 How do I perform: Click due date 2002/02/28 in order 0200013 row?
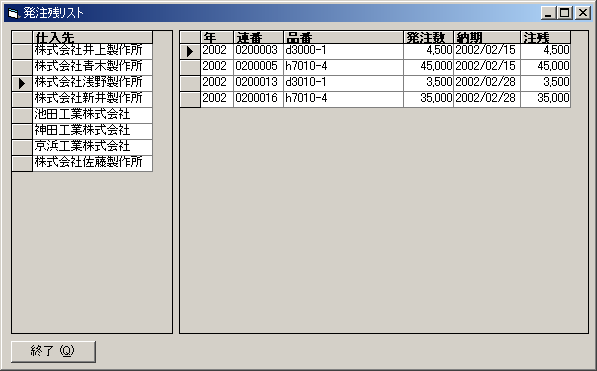487,83
